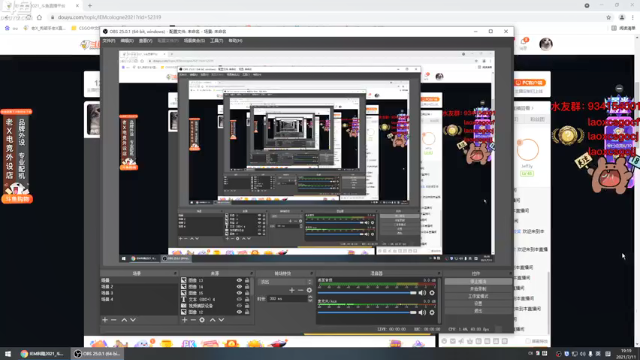The height and width of the screenshot is (360, 640).
Task: Select 场景 4 in scenes list
Action: (x=139, y=299)
